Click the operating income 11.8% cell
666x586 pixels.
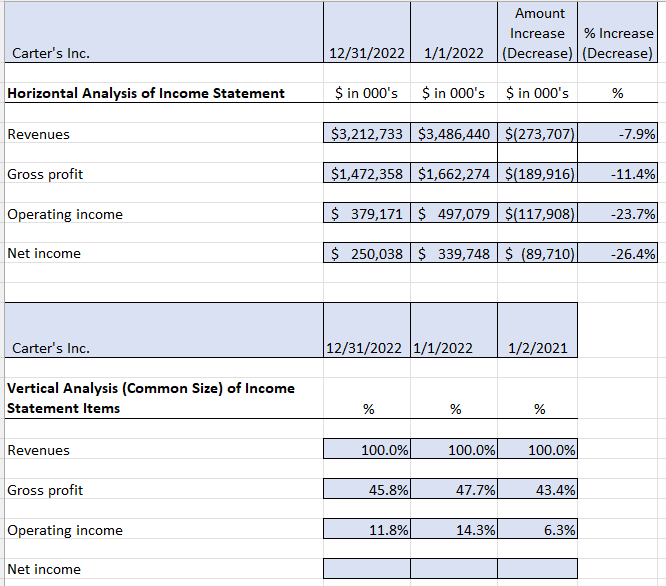pyautogui.click(x=367, y=529)
